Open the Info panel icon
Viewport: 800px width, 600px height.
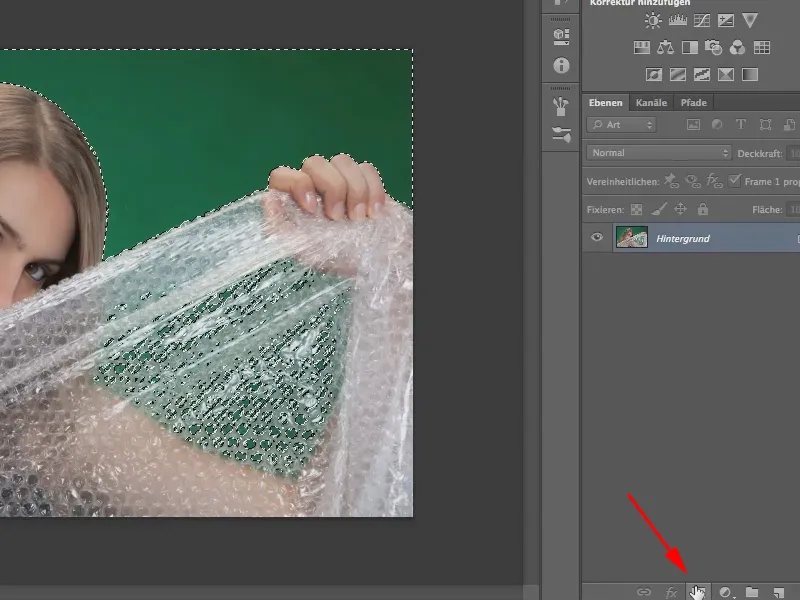561,65
